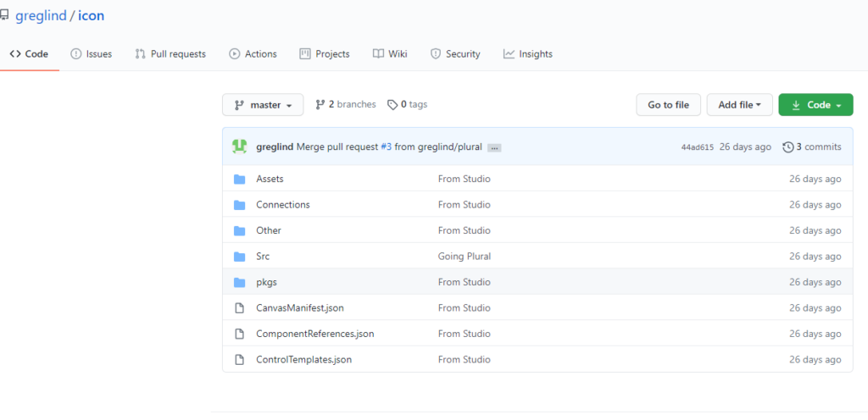Click the tag icon next to 0 tags
This screenshot has height=420, width=868.
pyautogui.click(x=392, y=104)
